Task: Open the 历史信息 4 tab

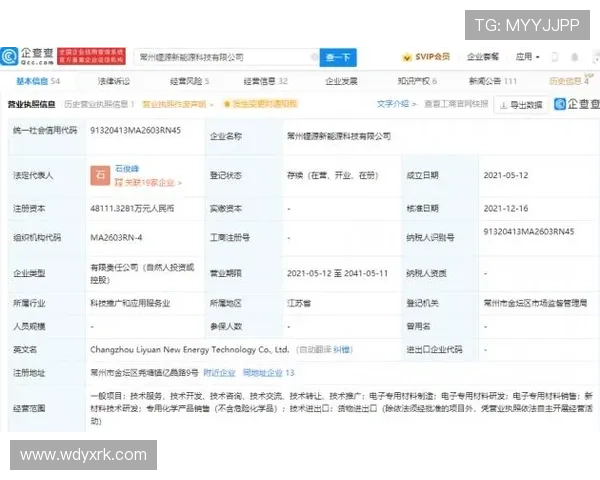Action: point(569,80)
